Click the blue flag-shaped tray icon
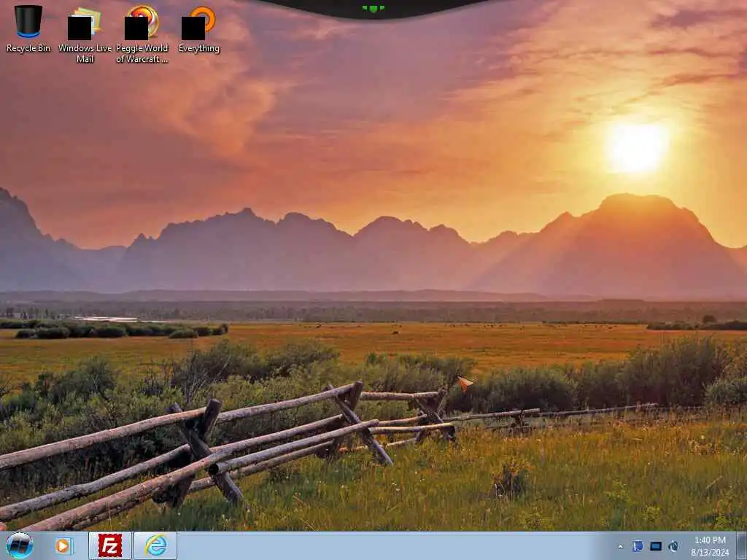The height and width of the screenshot is (560, 747). [638, 546]
